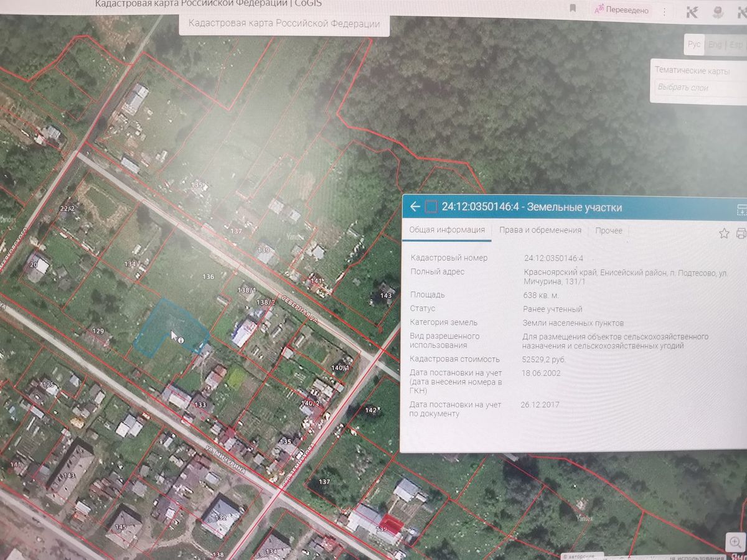The height and width of the screenshot is (560, 747).
Task: Click the document date 26.12.2017
Action: click(x=540, y=404)
